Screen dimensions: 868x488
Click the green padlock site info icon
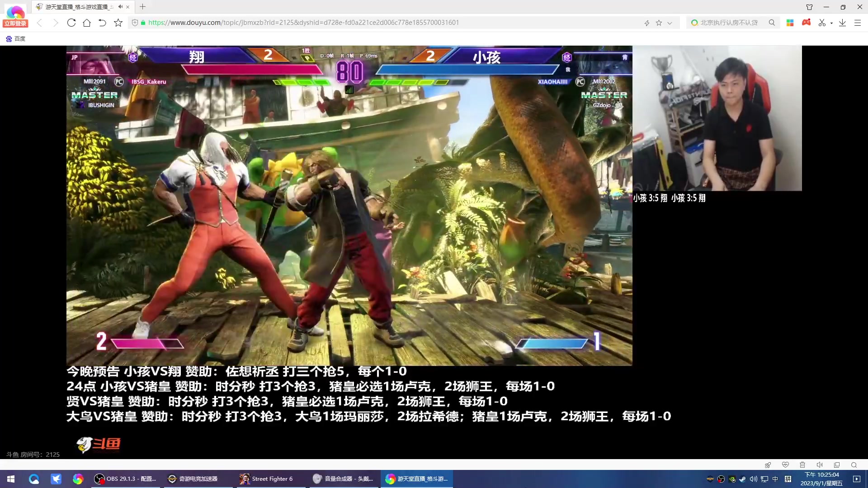click(143, 23)
